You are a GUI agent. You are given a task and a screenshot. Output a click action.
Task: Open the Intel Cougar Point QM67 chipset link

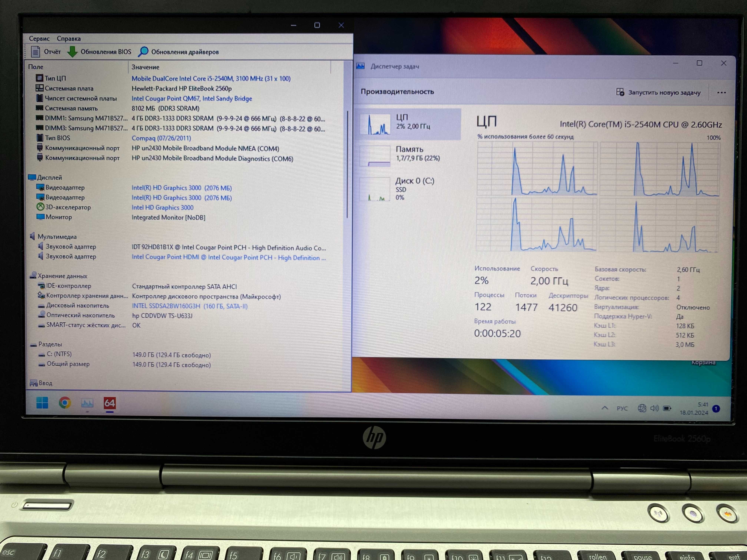coord(192,99)
